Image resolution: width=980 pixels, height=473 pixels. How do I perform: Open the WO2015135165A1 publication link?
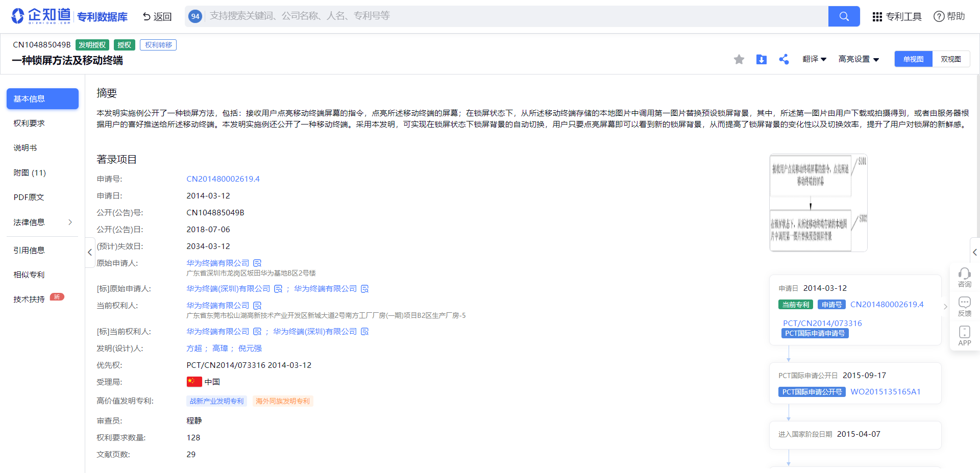point(886,392)
